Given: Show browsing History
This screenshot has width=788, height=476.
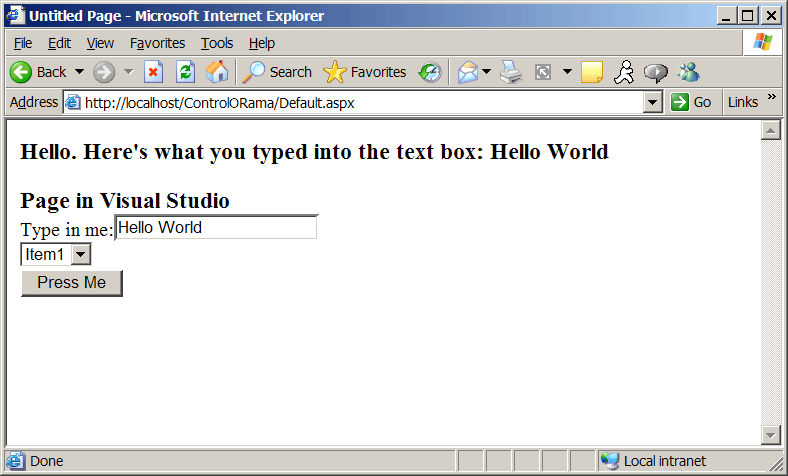Looking at the screenshot, I should (x=430, y=72).
